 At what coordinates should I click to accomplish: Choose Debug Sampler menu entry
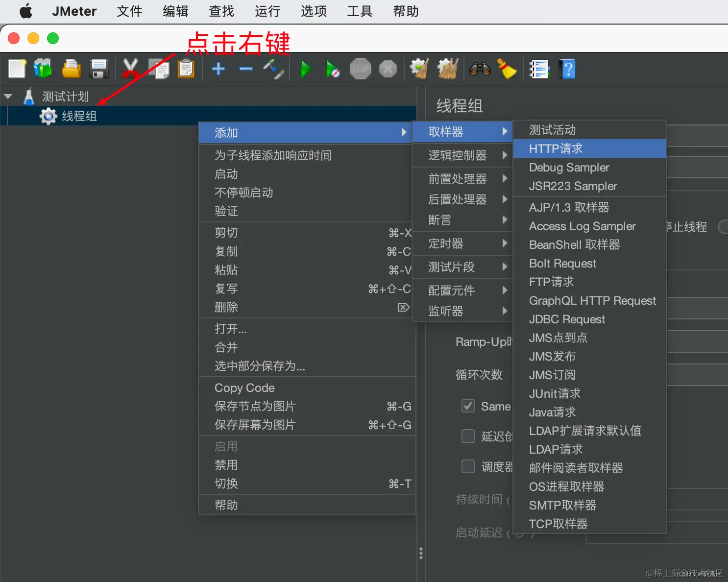click(x=590, y=168)
